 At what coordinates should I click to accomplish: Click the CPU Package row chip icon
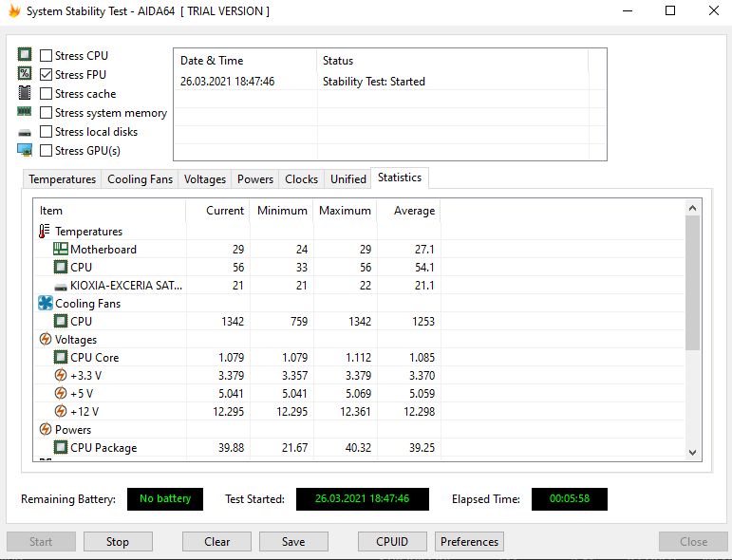pyautogui.click(x=61, y=448)
